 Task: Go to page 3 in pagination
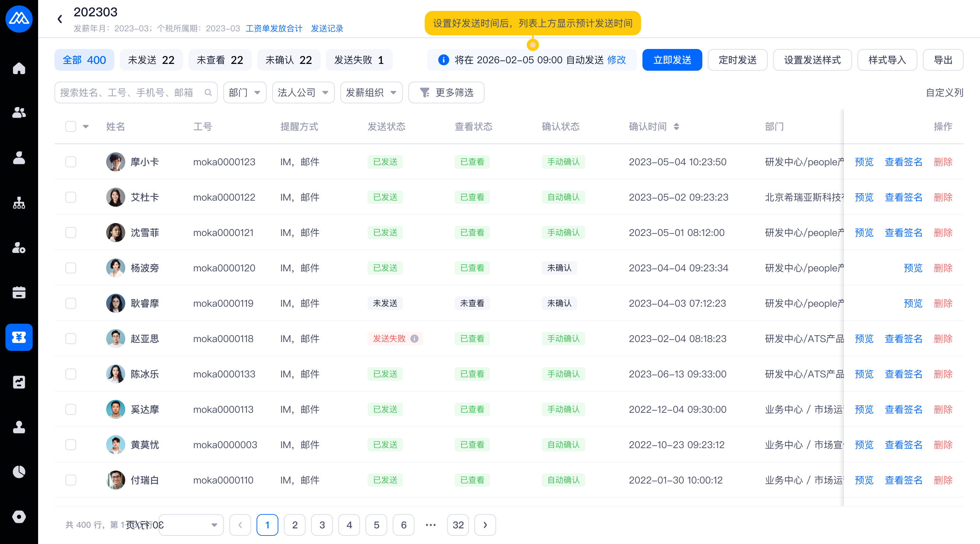coord(322,525)
